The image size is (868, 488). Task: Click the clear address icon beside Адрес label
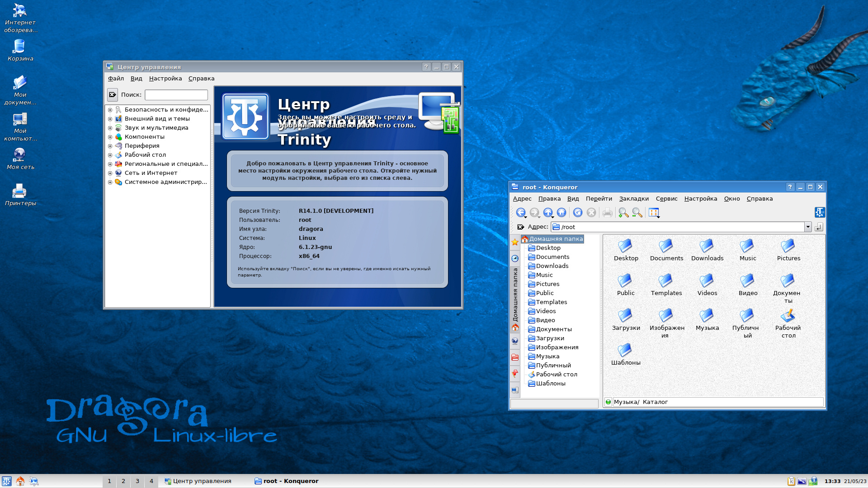click(x=521, y=227)
